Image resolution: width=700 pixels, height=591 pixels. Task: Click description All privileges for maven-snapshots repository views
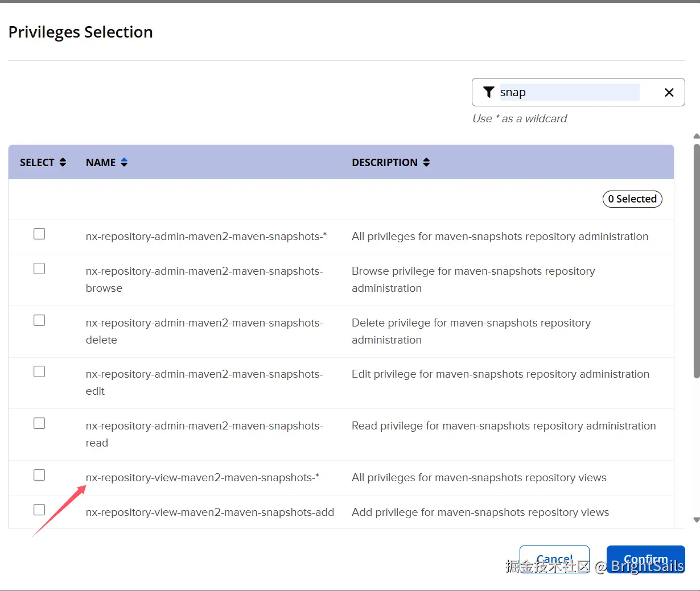coord(479,478)
